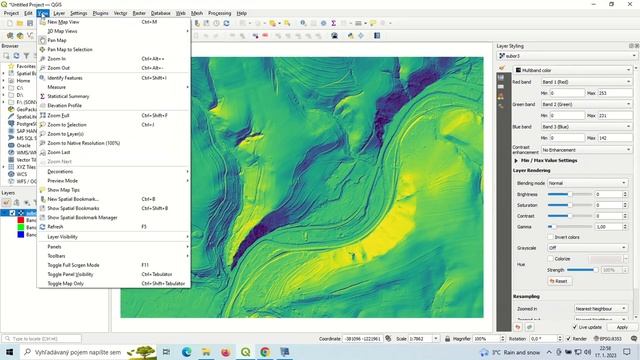
Task: Click the Identify Features toolbar icon
Action: [303, 23]
